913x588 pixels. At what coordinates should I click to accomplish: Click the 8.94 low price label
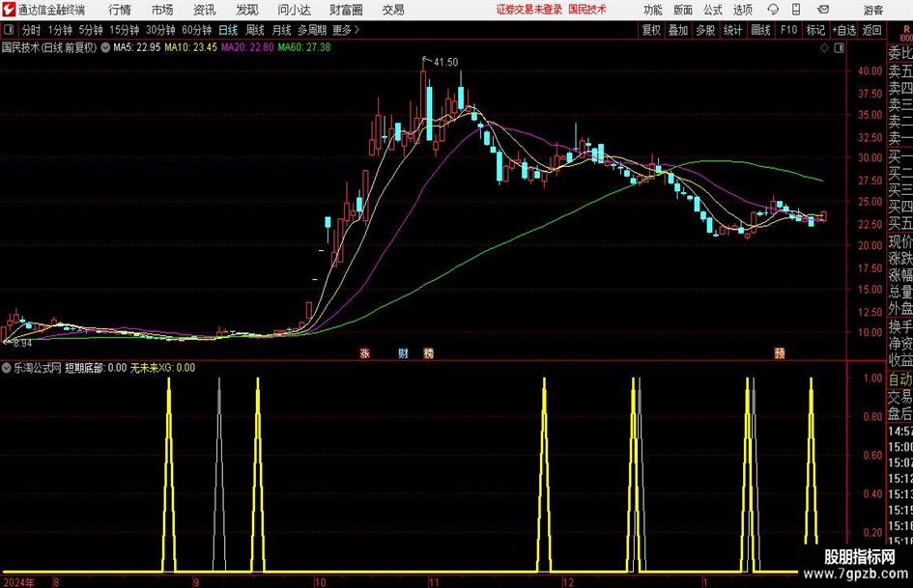tap(22, 344)
